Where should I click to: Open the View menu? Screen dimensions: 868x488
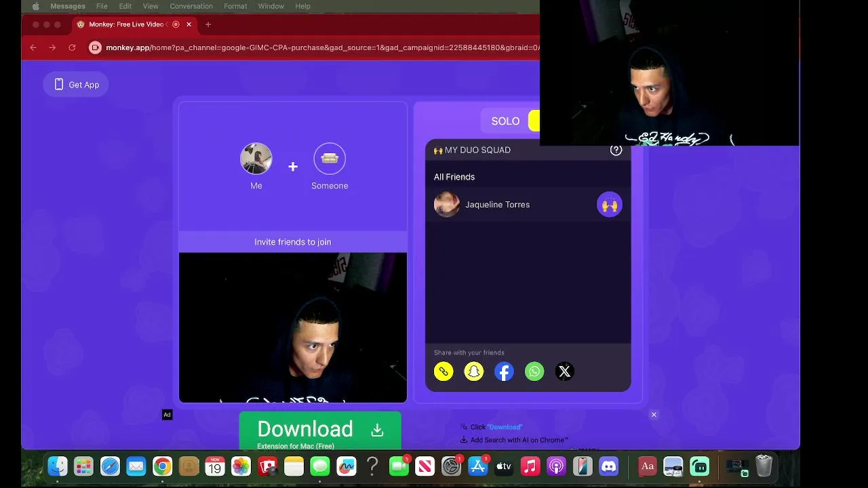point(151,6)
